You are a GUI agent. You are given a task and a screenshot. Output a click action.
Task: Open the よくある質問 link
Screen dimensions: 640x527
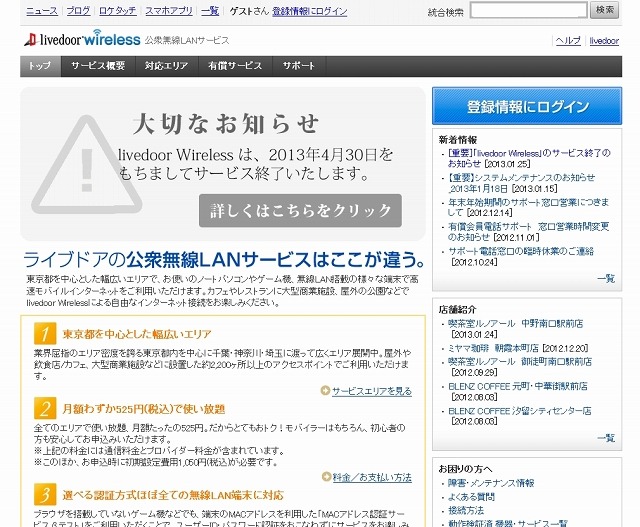pos(471,497)
